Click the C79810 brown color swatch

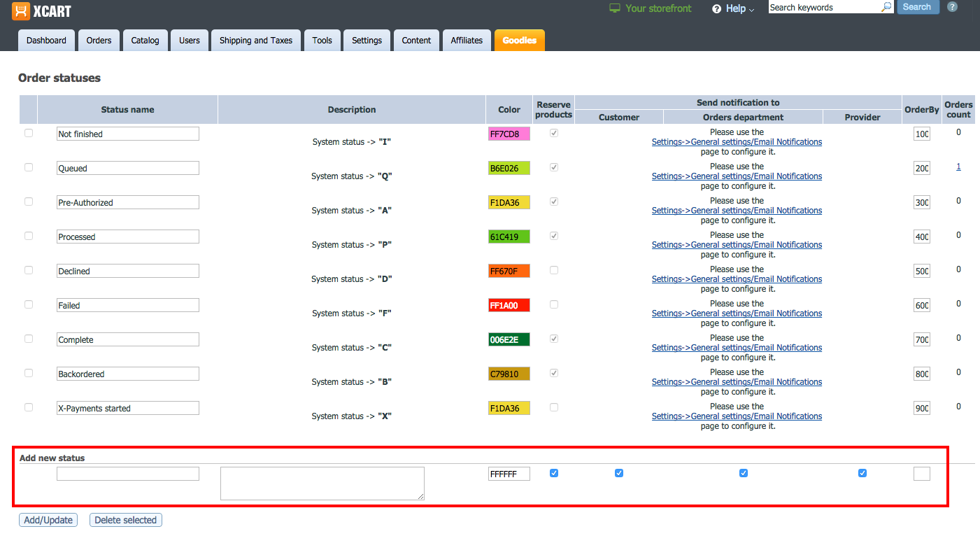509,374
